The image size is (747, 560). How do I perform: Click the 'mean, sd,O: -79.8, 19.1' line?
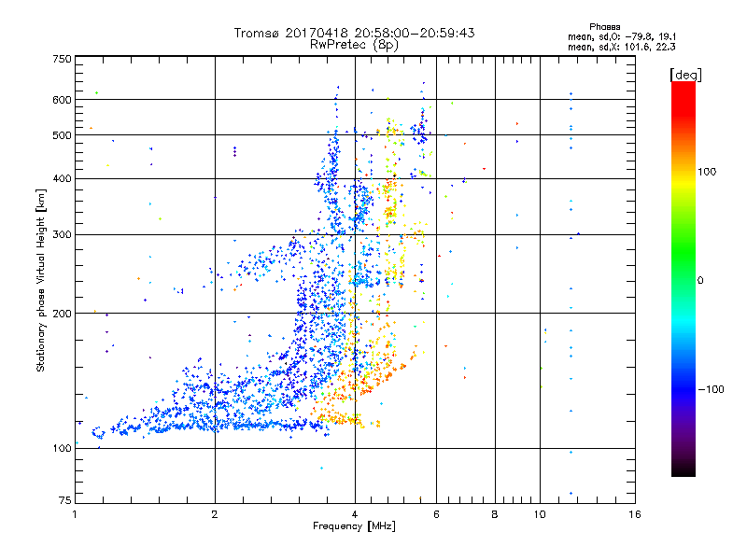[x=622, y=37]
